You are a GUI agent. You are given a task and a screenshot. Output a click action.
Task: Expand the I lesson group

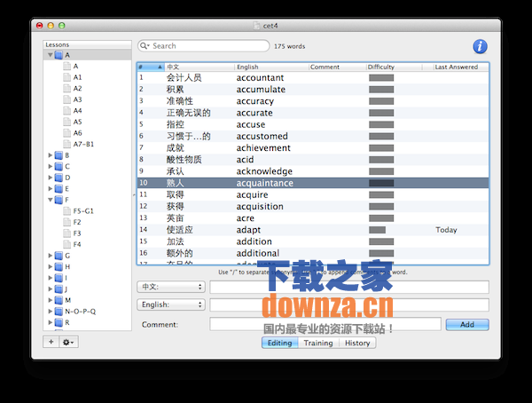(51, 278)
